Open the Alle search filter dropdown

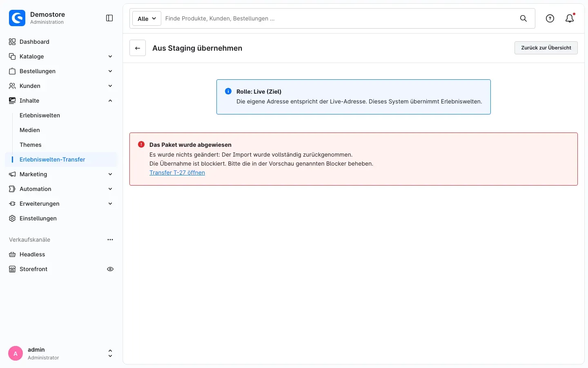147,18
